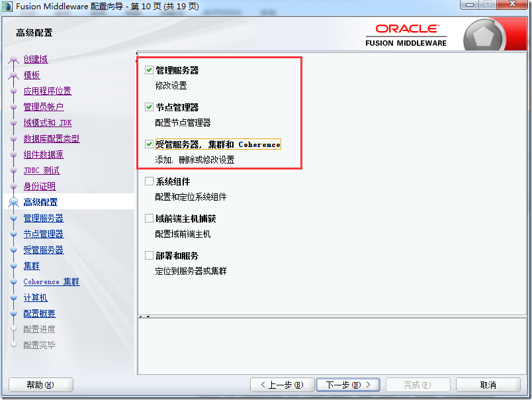
Task: Toggle the 受管服务器, 集群和 Coherence checkbox
Action: (149, 144)
